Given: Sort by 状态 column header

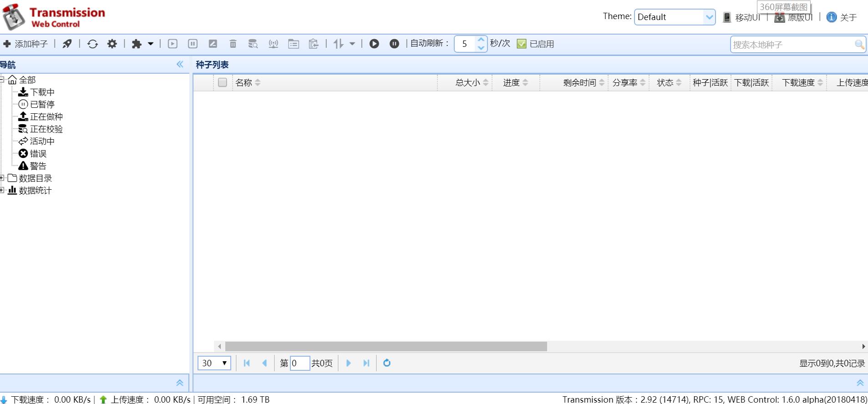Looking at the screenshot, I should [670, 82].
